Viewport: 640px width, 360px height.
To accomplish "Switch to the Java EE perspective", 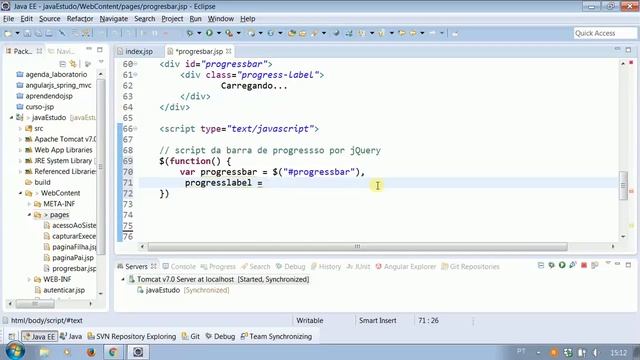I will 39,336.
